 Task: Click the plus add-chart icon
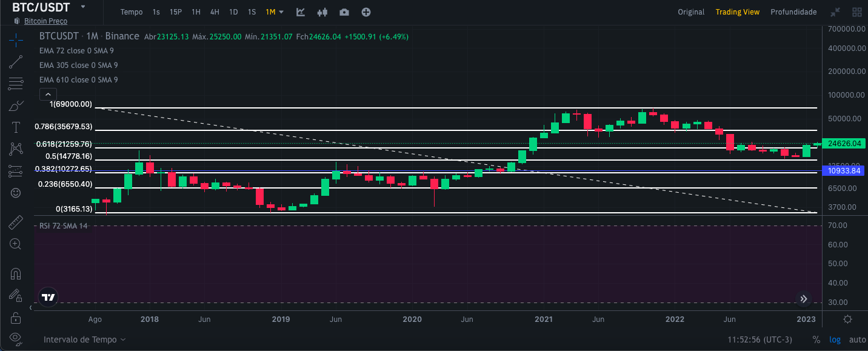click(x=366, y=12)
